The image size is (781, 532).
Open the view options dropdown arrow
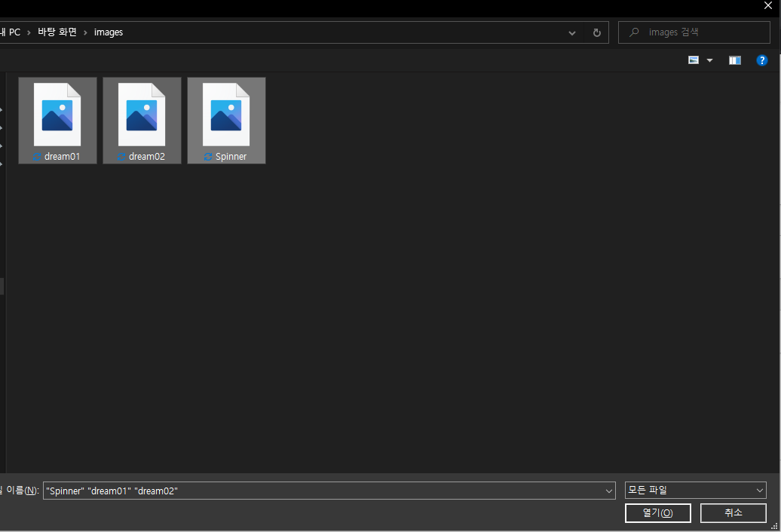click(710, 61)
